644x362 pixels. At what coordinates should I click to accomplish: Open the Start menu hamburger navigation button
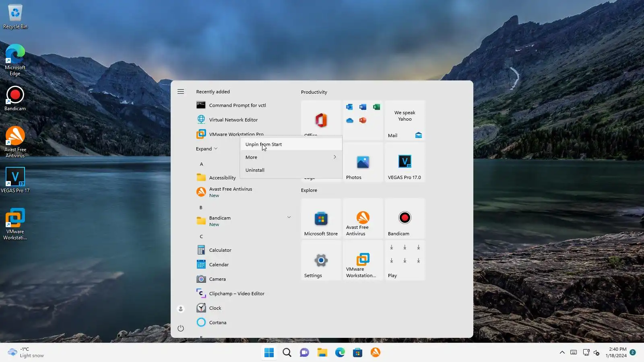pyautogui.click(x=181, y=92)
